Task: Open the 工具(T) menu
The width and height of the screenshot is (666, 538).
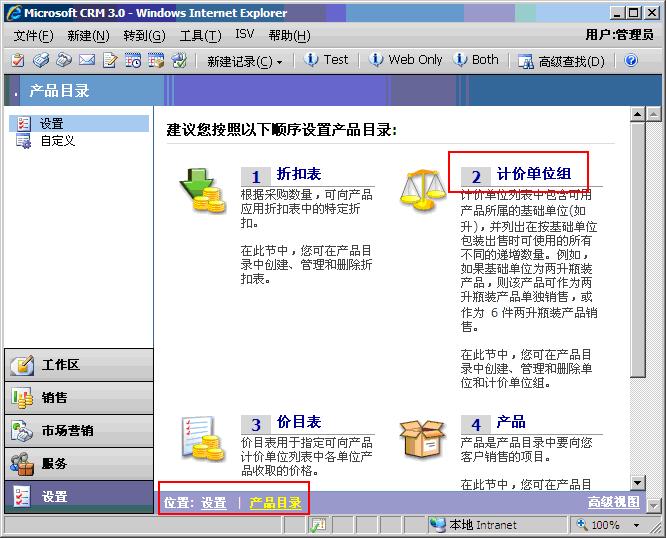Action: point(200,36)
